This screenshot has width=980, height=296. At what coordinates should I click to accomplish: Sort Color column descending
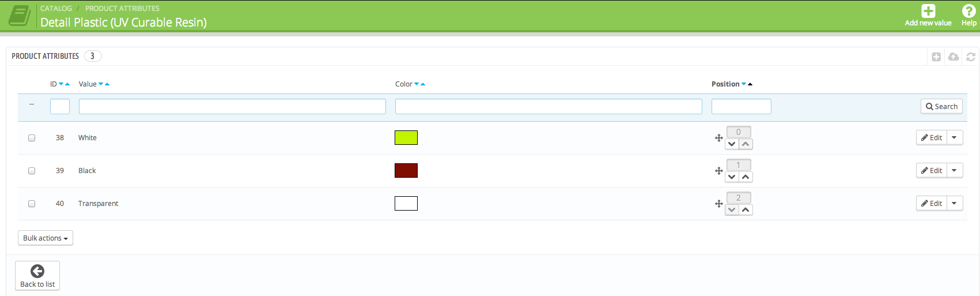(417, 84)
